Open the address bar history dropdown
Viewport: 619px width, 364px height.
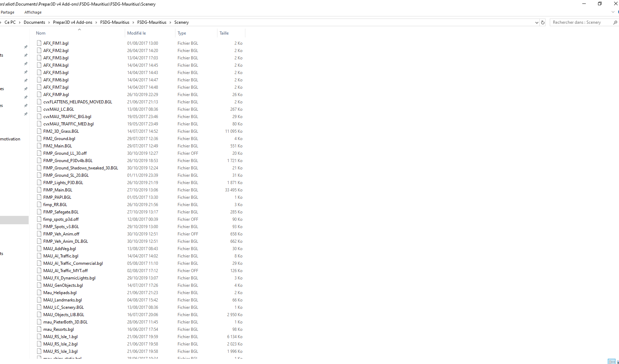click(x=537, y=22)
